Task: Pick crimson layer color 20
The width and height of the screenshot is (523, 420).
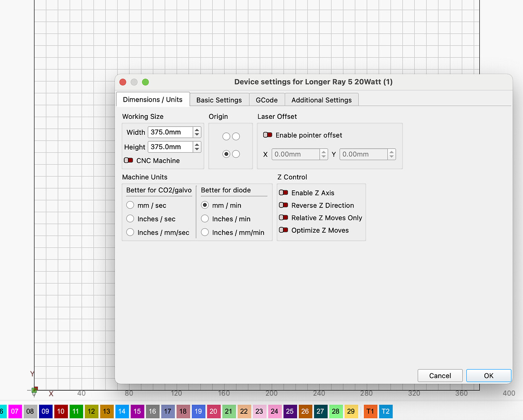Action: [x=213, y=411]
